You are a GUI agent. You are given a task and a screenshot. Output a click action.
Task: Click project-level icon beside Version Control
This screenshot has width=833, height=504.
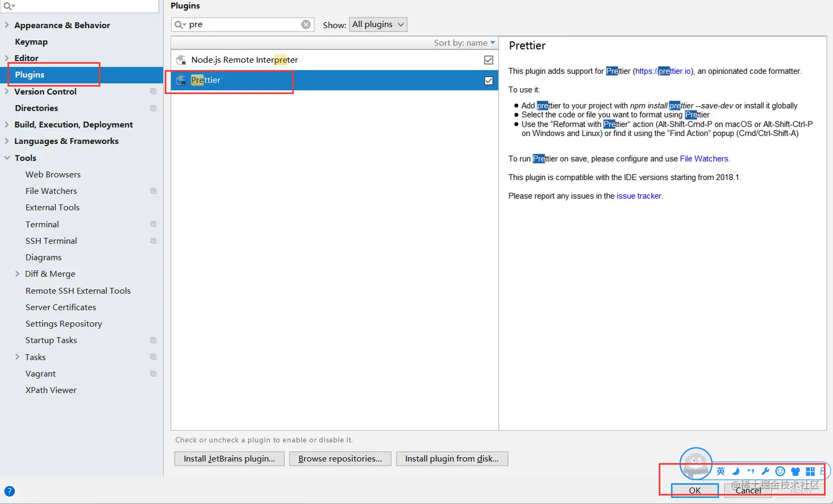tap(153, 91)
